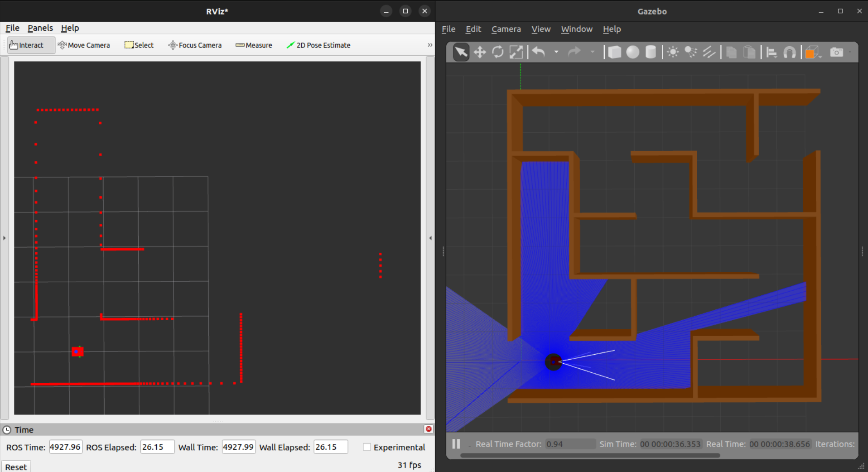Click the Reset button in RViz

tap(16, 467)
